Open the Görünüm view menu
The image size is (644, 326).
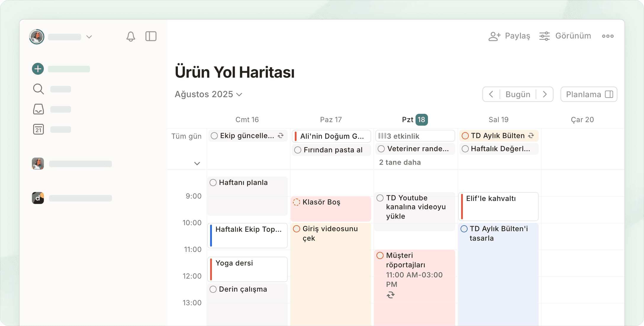point(565,36)
